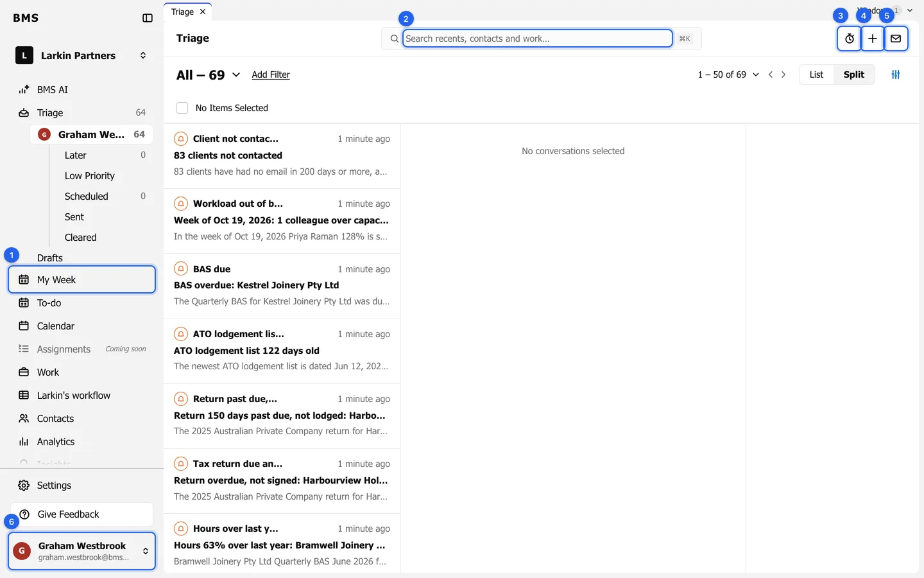The height and width of the screenshot is (578, 924).
Task: Collapse the sidebar panel icon
Action: 148,18
